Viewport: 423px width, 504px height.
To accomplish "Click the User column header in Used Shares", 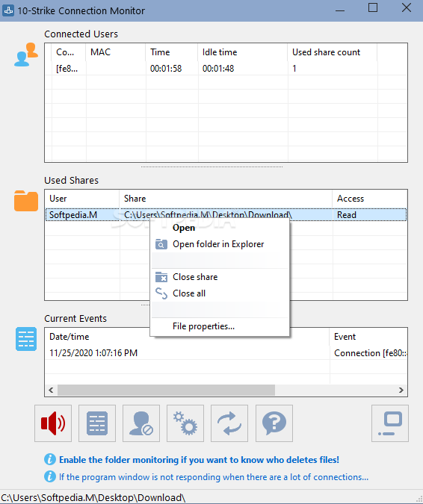I will click(x=82, y=199).
